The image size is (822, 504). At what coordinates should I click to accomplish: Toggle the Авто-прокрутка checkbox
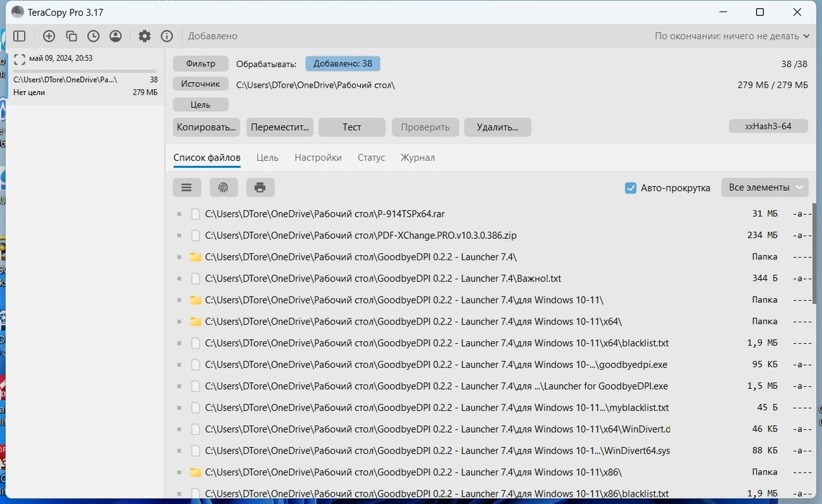pyautogui.click(x=631, y=188)
